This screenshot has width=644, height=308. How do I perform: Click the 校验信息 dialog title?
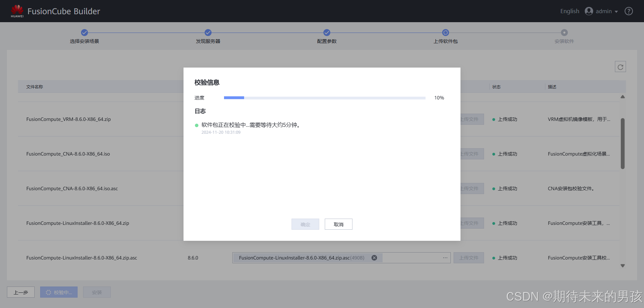[207, 82]
